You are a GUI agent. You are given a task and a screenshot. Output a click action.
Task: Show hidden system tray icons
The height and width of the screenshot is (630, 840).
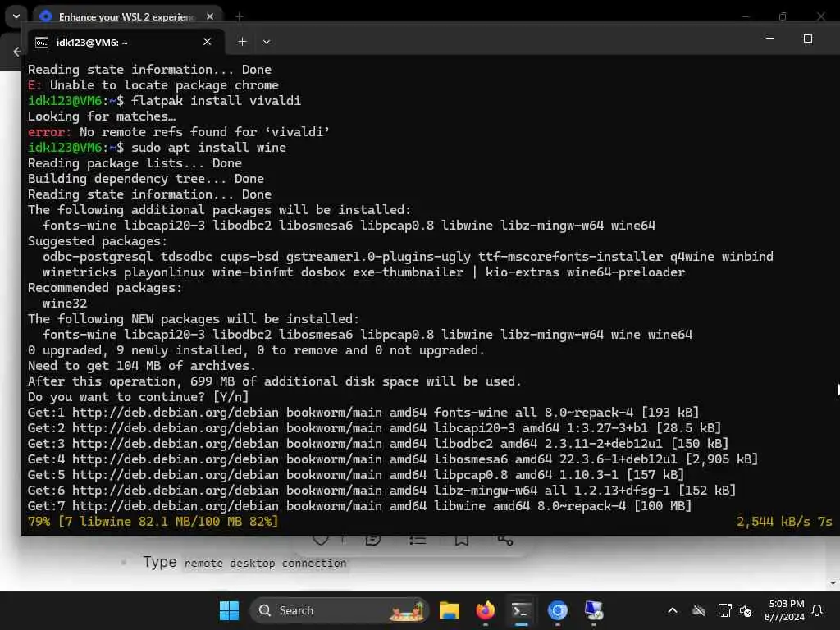673,610
